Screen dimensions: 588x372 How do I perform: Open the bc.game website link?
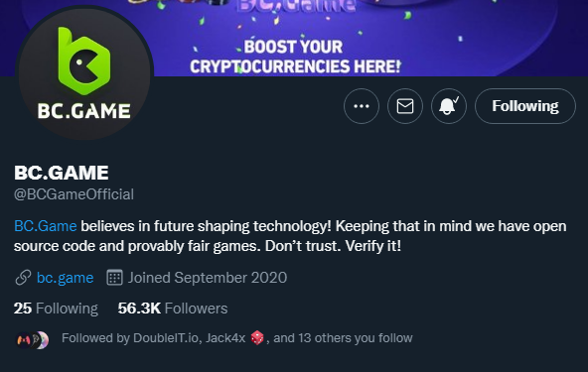[66, 278]
